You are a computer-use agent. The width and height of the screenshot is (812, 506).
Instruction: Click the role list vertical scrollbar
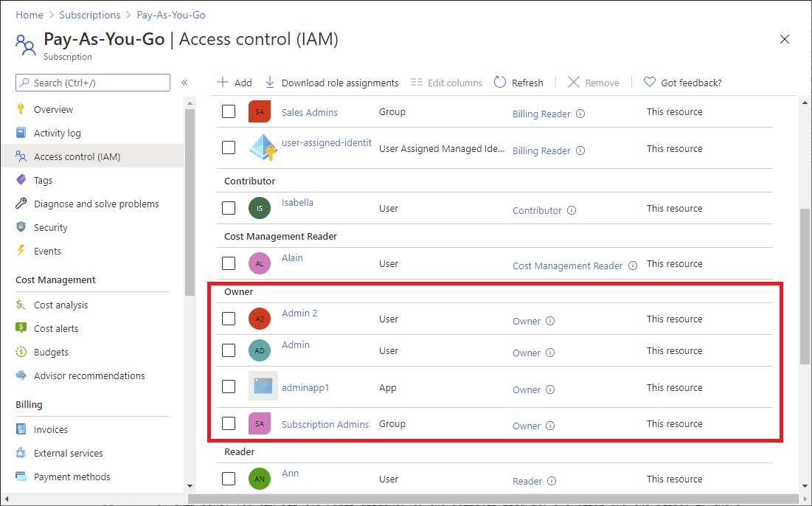pyautogui.click(x=805, y=286)
